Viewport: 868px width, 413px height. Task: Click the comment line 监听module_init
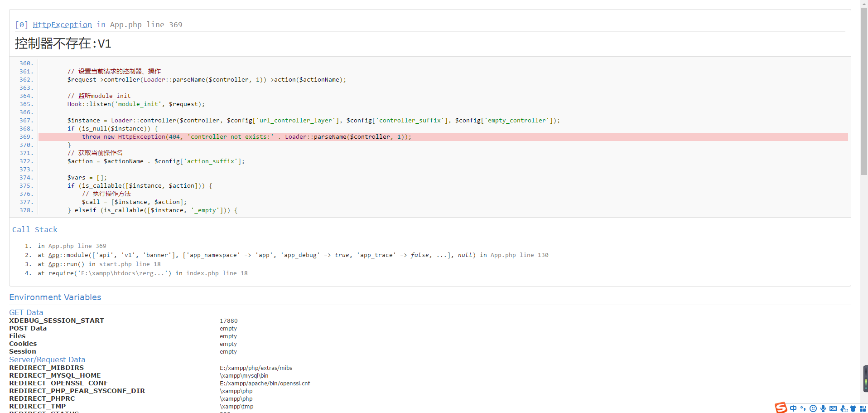point(99,96)
